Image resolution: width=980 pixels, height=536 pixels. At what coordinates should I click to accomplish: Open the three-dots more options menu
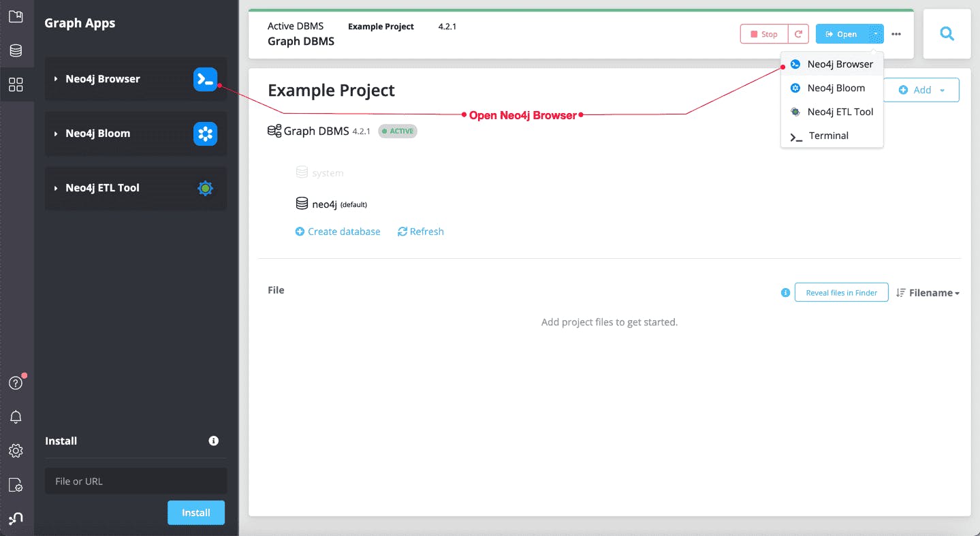pos(896,34)
